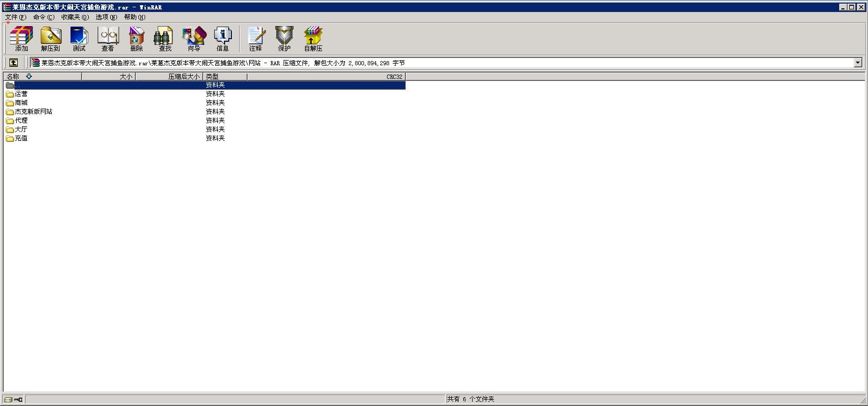Sort the list by 名称 column header

tap(13, 76)
